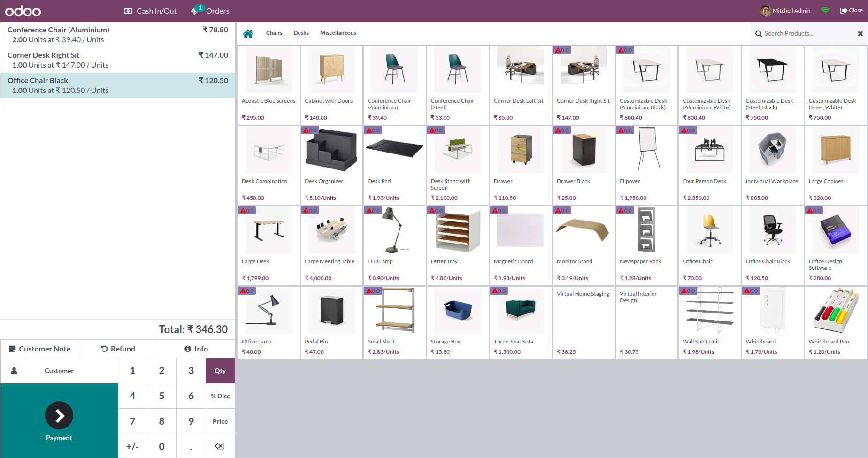
Task: Click the Refund undo arrow icon
Action: (x=104, y=349)
